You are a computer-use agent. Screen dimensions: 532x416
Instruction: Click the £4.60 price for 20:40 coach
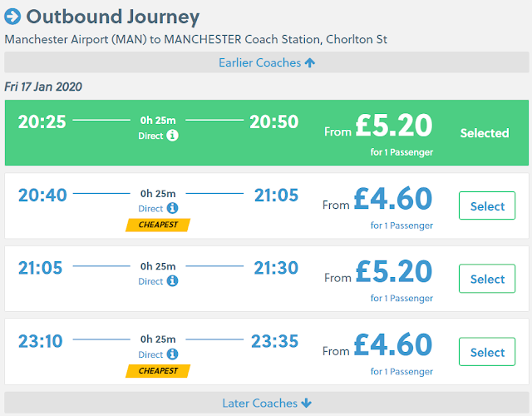pyautogui.click(x=393, y=199)
